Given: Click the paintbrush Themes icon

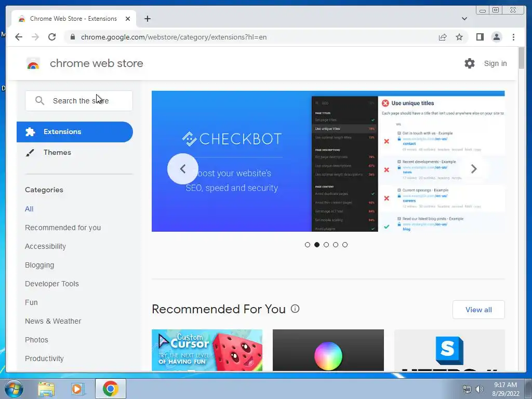Looking at the screenshot, I should [x=30, y=153].
